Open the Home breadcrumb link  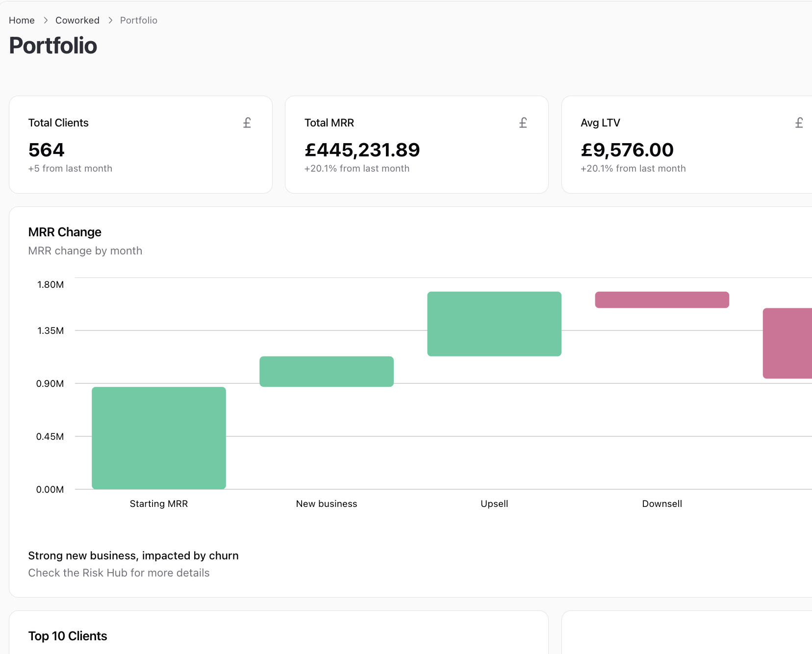click(22, 20)
